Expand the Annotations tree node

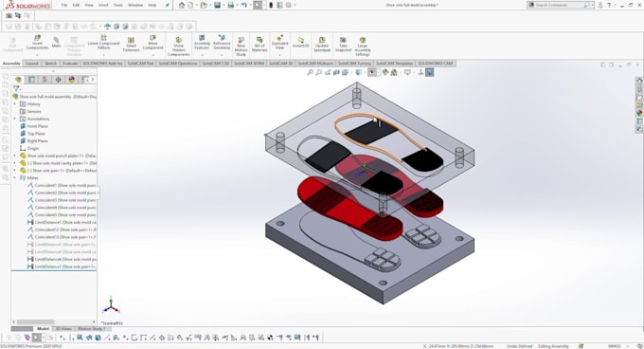point(15,119)
